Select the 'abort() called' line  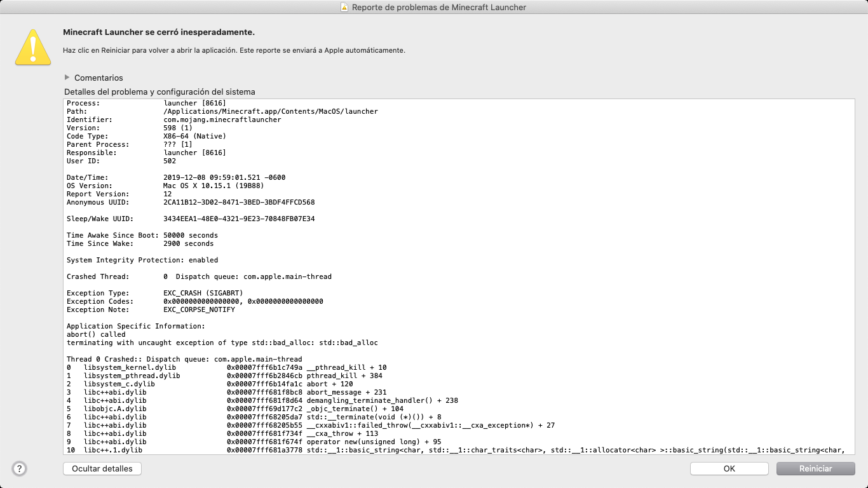coord(96,334)
